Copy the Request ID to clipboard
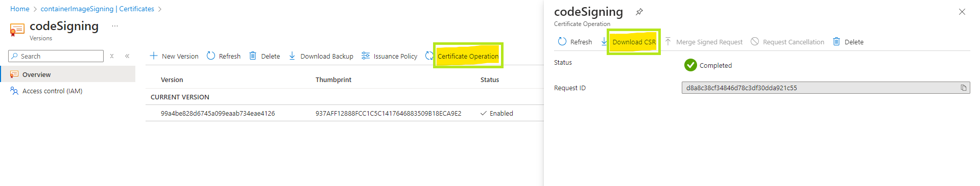This screenshot has height=186, width=980. [964, 88]
